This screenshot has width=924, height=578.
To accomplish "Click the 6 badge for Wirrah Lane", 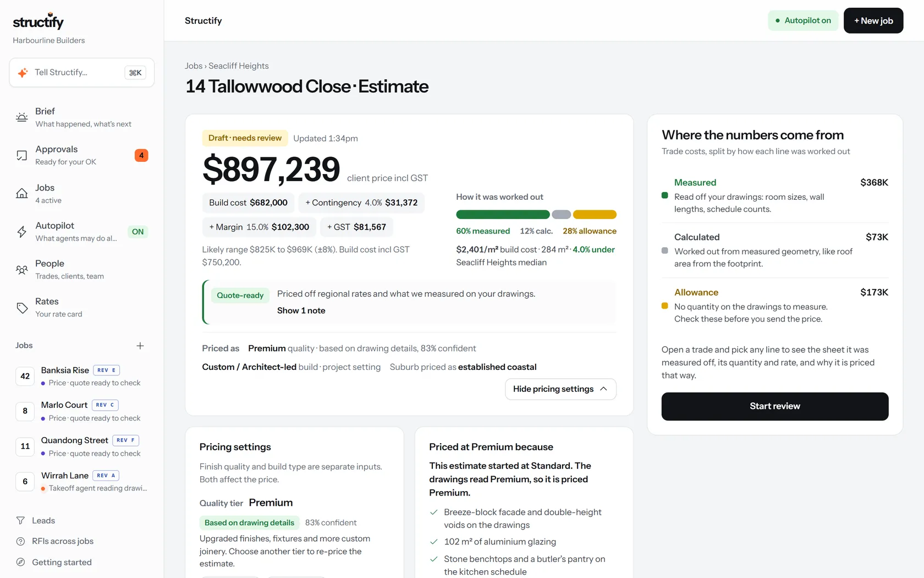I will (25, 481).
